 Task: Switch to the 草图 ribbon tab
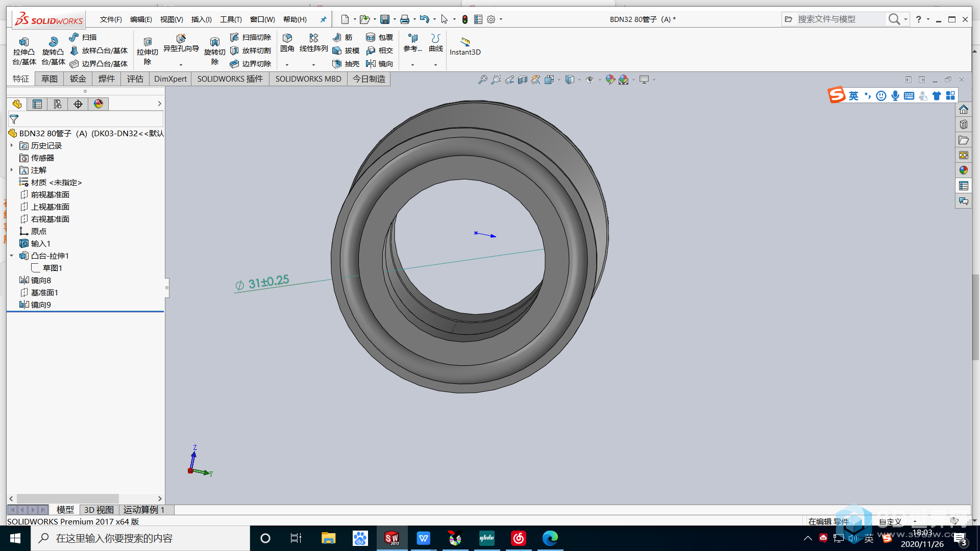(50, 79)
